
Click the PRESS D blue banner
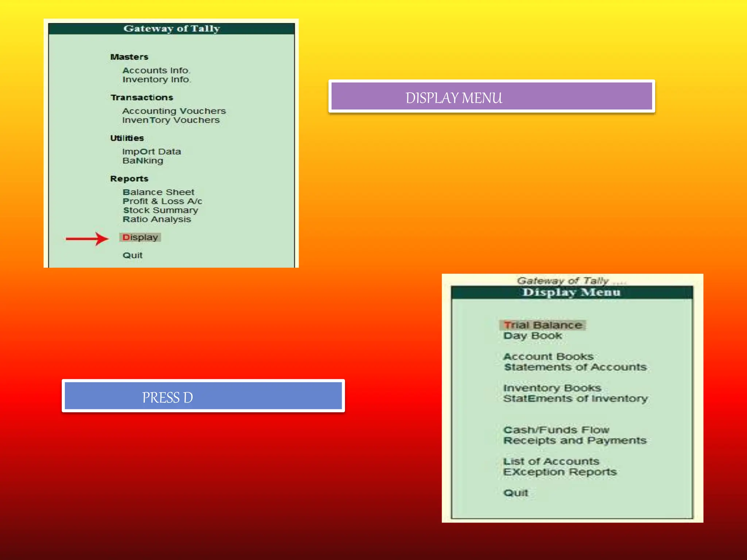pyautogui.click(x=203, y=396)
